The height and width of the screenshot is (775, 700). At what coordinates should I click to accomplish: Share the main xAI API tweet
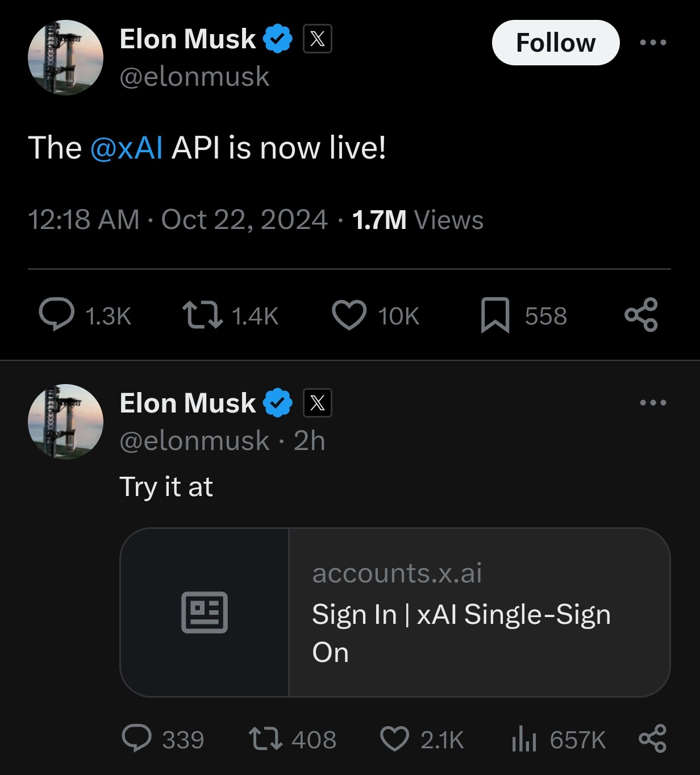pos(641,314)
